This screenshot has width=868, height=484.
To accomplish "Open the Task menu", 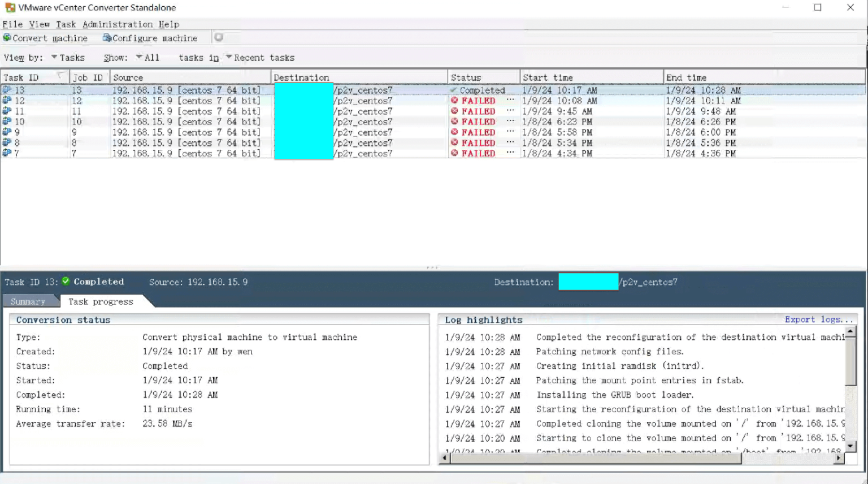I will tap(66, 24).
